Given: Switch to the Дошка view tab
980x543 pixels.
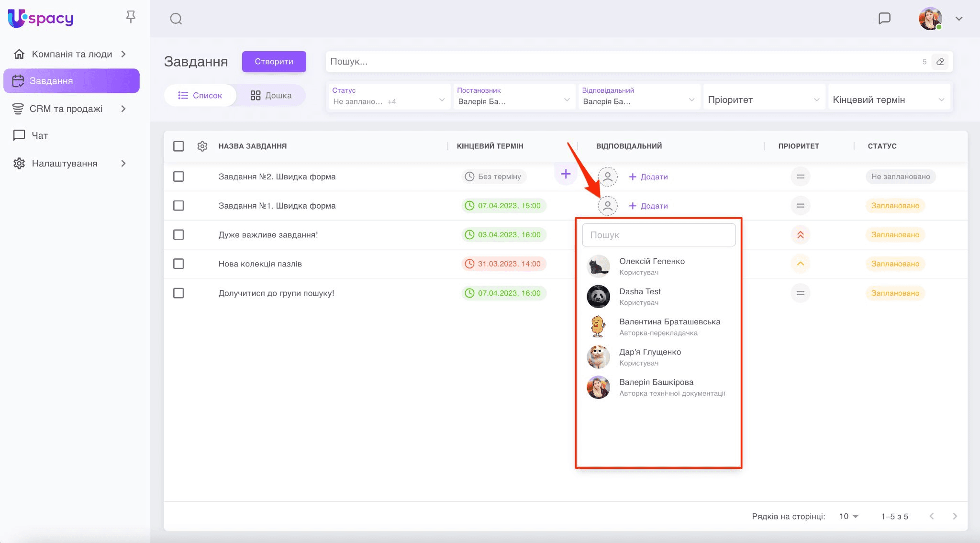Looking at the screenshot, I should coord(271,95).
